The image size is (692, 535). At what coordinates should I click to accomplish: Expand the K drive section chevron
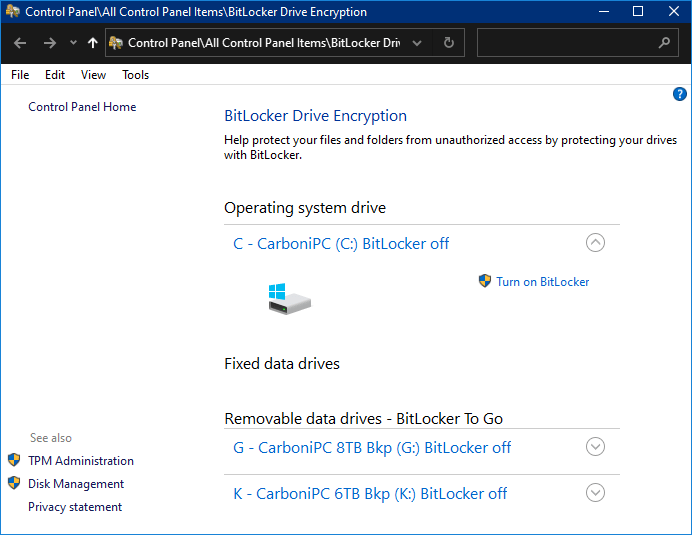click(x=595, y=493)
